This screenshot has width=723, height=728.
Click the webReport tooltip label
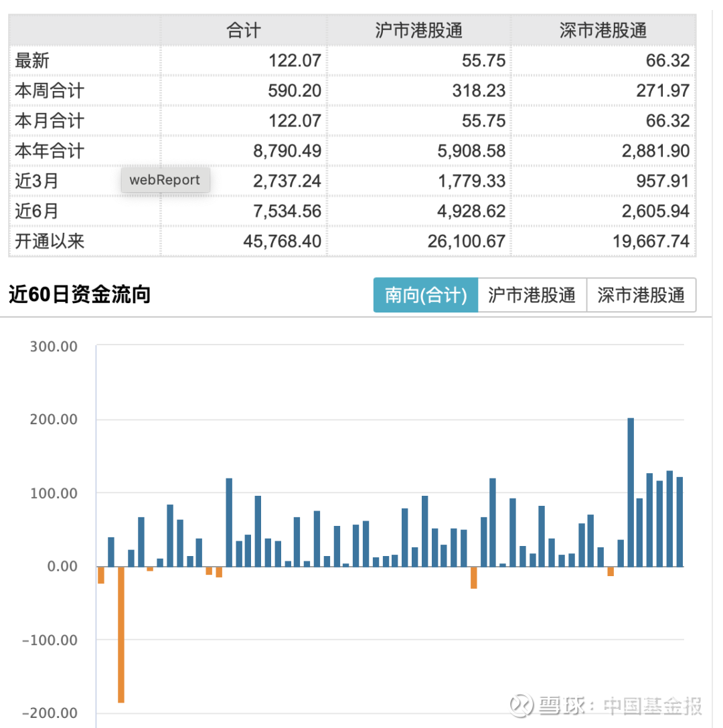(165, 180)
